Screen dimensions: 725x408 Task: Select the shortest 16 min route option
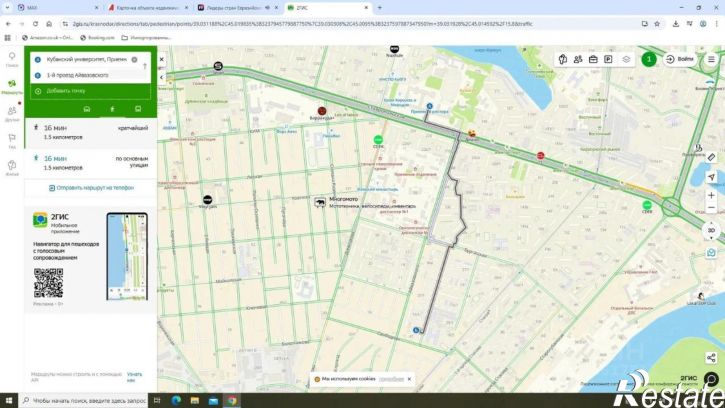(91, 132)
